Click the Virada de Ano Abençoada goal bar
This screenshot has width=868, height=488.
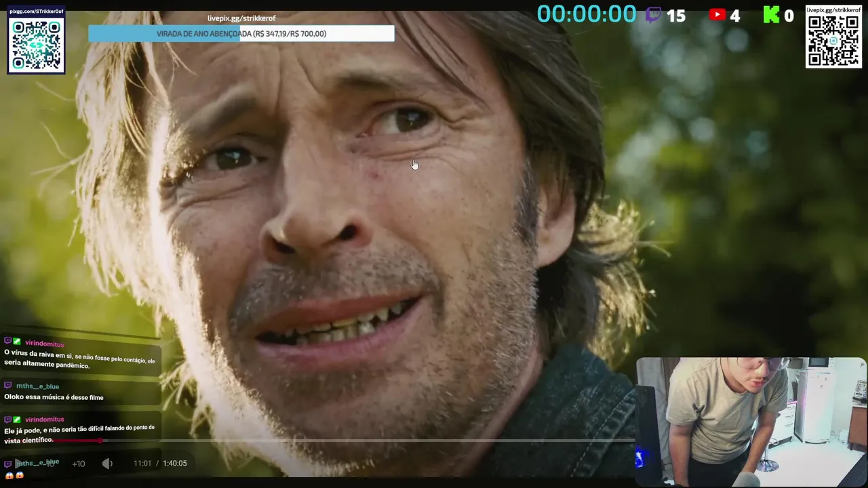tap(241, 34)
